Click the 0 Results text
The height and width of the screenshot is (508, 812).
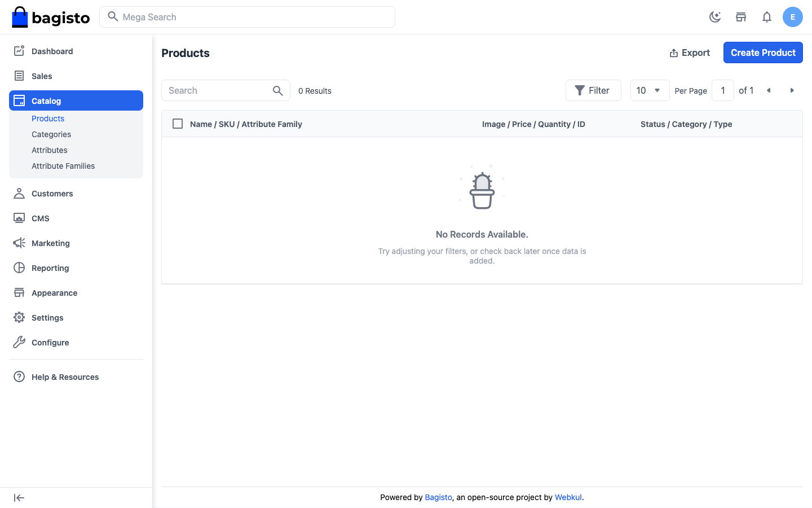[x=315, y=91]
